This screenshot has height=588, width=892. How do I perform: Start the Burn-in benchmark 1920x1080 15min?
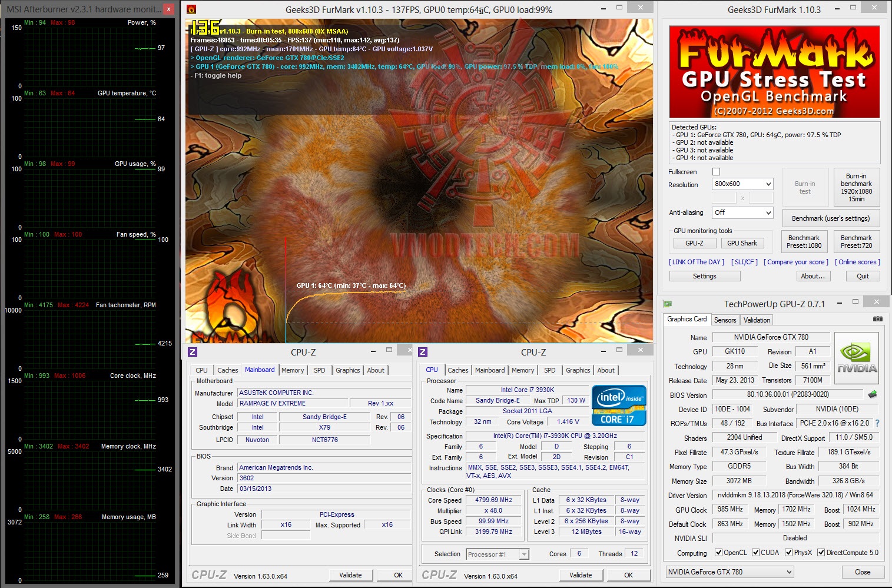point(856,187)
